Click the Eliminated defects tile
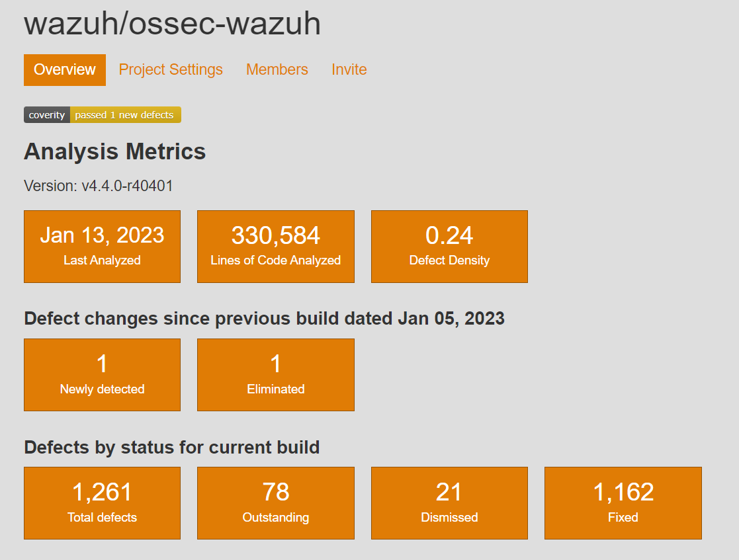 tap(275, 374)
